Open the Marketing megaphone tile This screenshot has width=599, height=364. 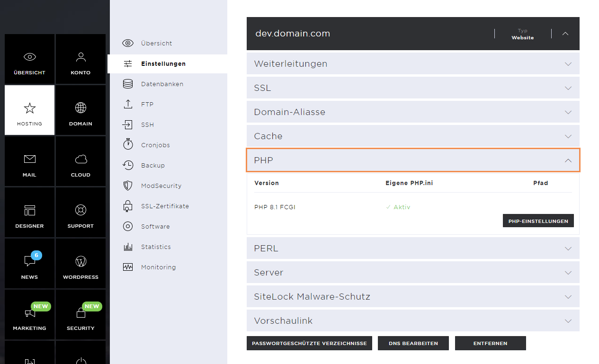tap(29, 314)
